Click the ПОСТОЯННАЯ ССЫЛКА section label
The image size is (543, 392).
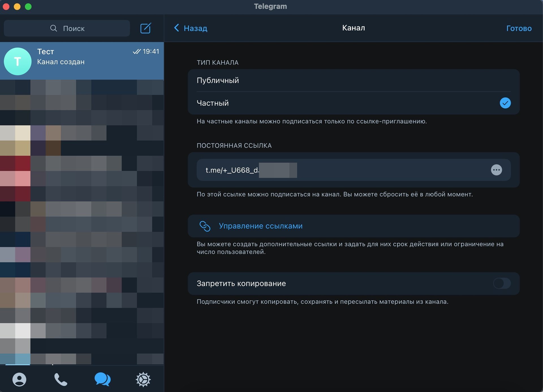click(x=234, y=145)
